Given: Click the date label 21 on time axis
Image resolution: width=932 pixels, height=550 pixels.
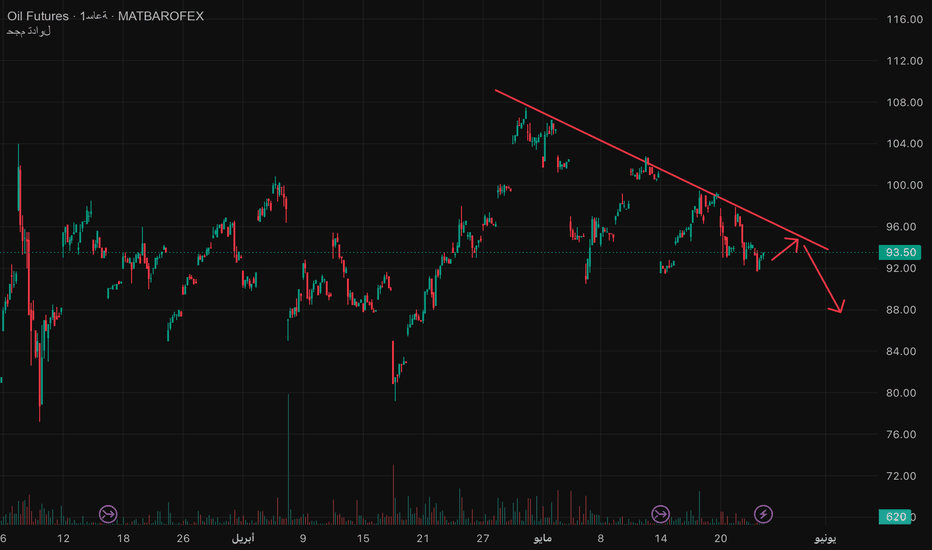Looking at the screenshot, I should click(x=423, y=538).
